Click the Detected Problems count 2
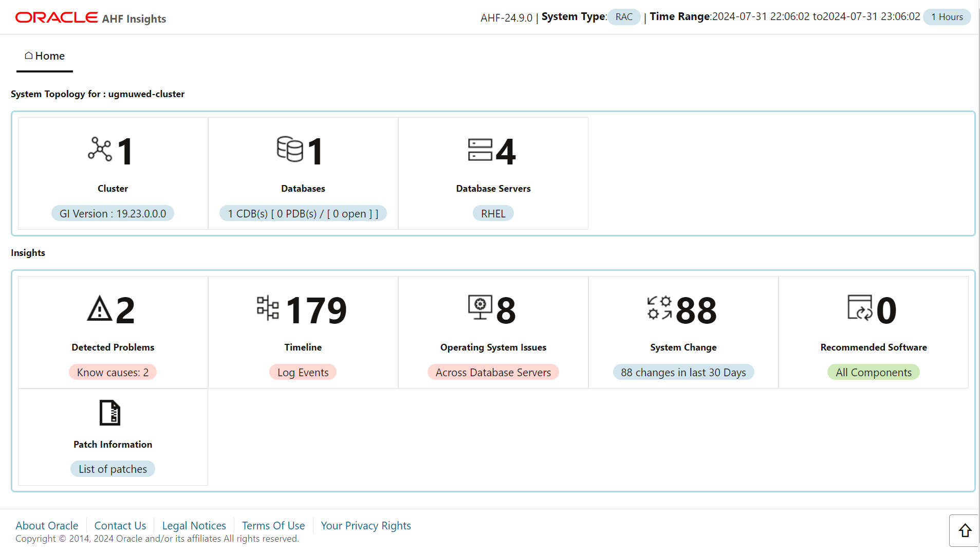Image resolution: width=980 pixels, height=552 pixels. (x=125, y=310)
